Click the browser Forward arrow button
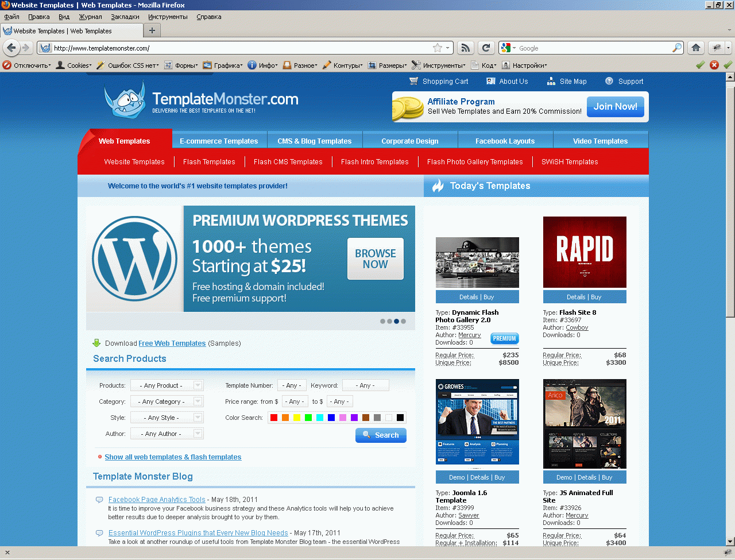This screenshot has height=560, width=735. 25,48
